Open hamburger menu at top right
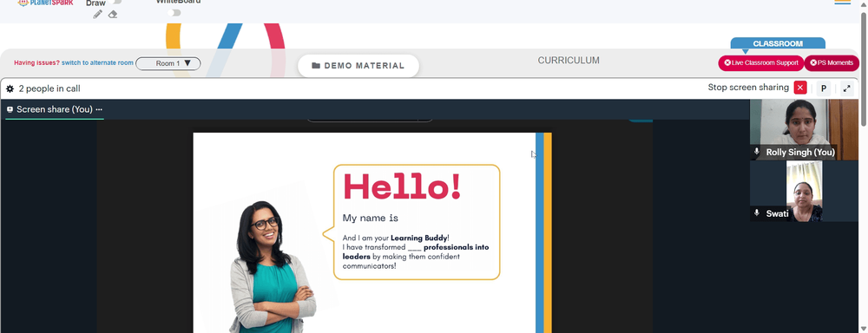868x333 pixels. point(842,3)
